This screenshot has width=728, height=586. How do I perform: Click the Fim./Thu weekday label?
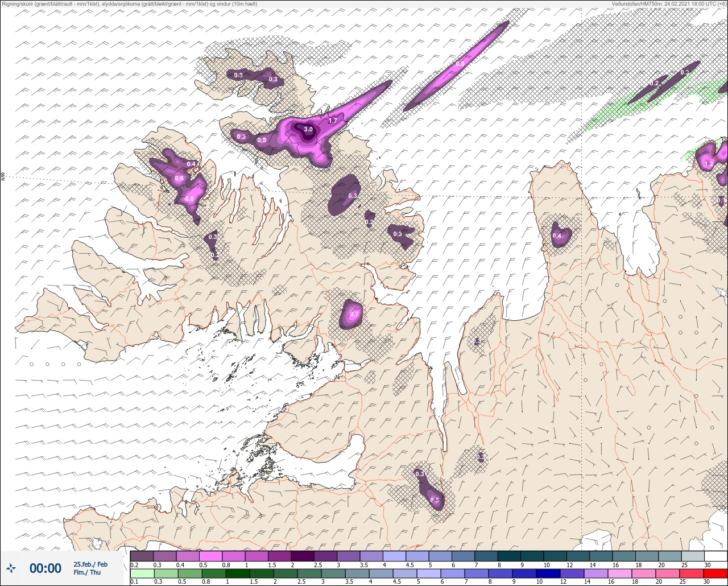pyautogui.click(x=87, y=572)
